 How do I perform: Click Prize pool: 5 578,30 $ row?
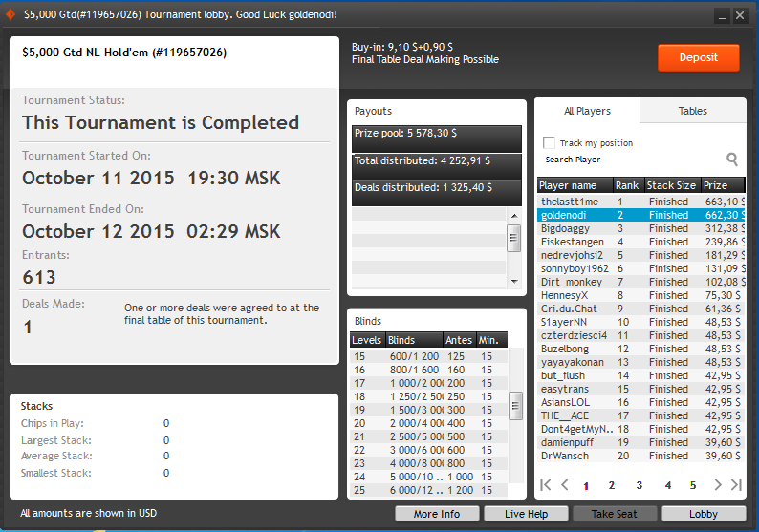437,138
